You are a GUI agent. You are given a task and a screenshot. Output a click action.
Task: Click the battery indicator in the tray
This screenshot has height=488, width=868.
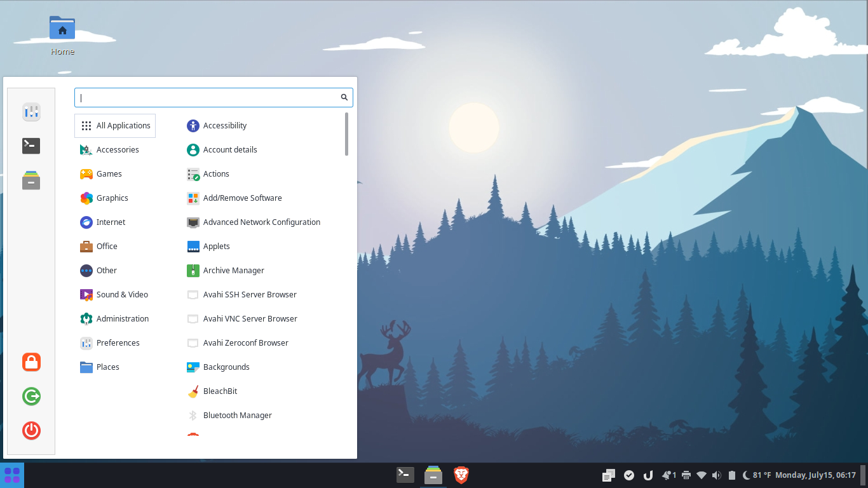click(x=731, y=475)
